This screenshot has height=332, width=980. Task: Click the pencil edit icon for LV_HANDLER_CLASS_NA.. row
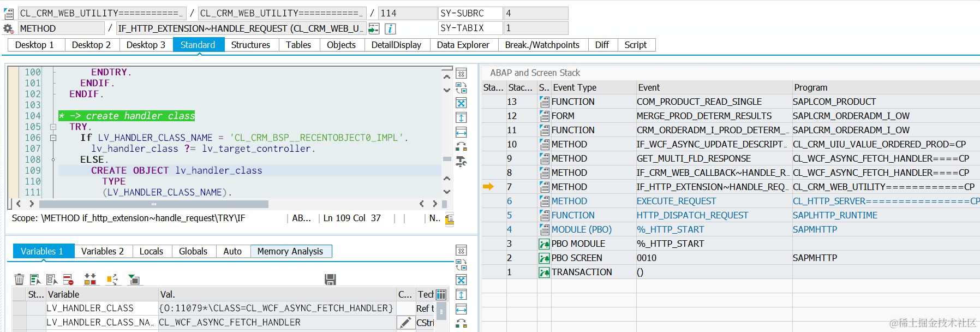[405, 322]
